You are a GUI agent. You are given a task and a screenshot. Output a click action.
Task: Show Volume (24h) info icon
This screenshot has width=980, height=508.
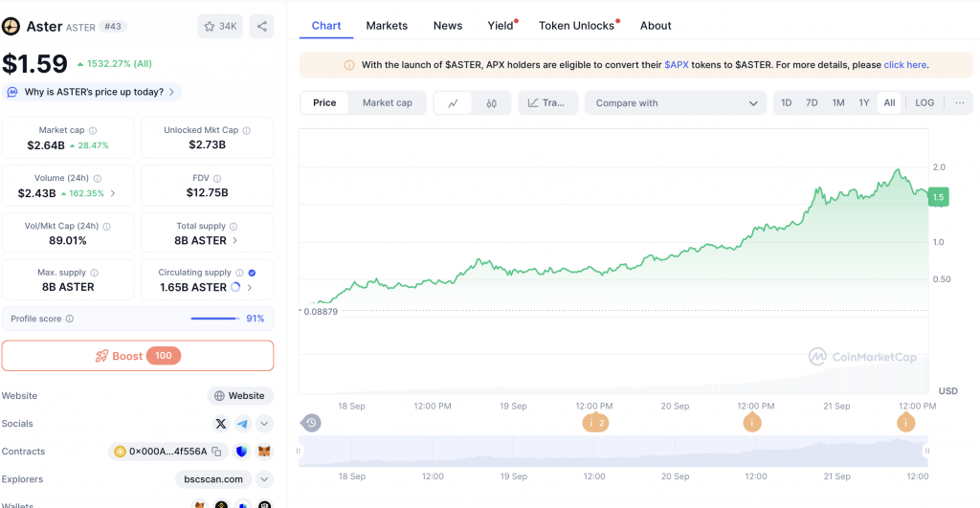[98, 179]
